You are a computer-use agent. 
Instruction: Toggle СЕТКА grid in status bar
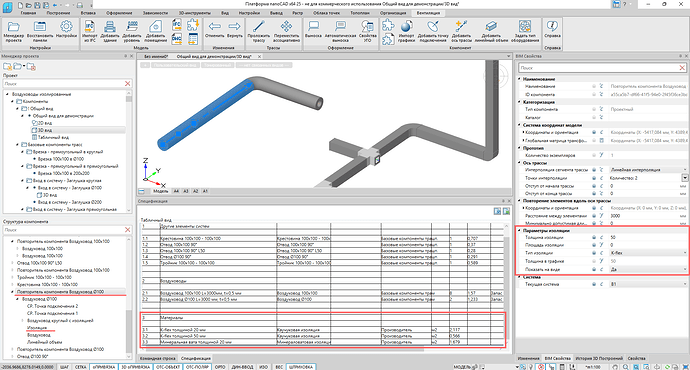81,366
